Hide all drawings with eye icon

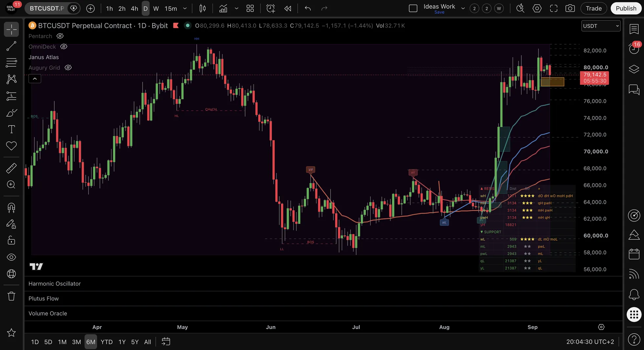[11, 257]
